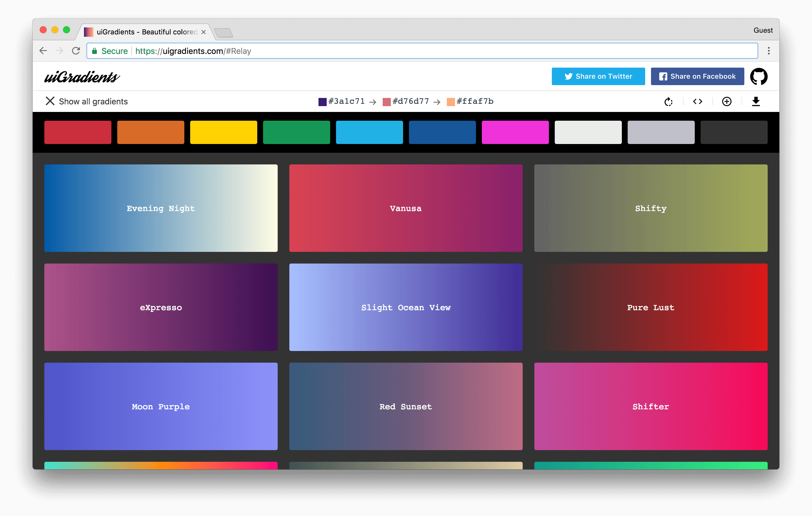
Task: Open the Evening Night gradient
Action: [x=161, y=208]
